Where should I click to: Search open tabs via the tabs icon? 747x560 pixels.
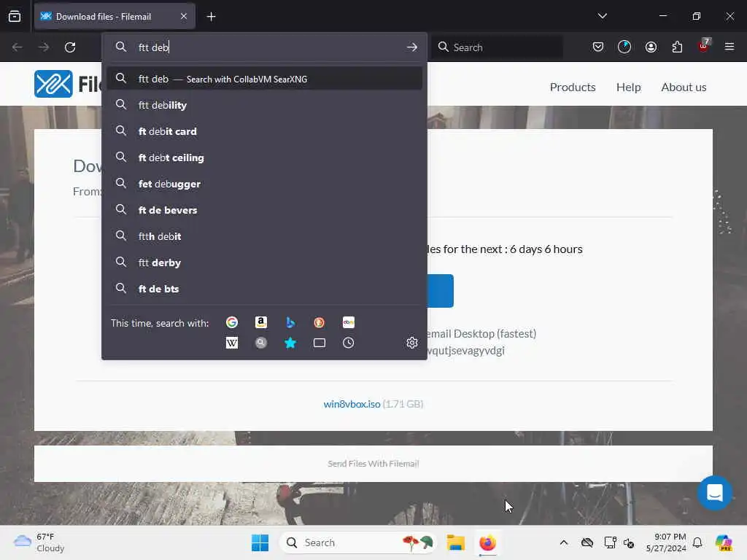pyautogui.click(x=320, y=343)
